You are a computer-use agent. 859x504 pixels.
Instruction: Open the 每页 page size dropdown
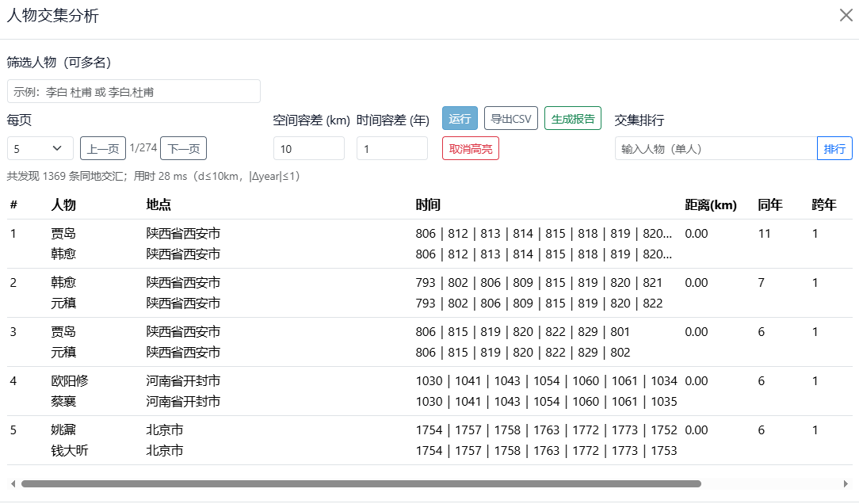coord(40,148)
